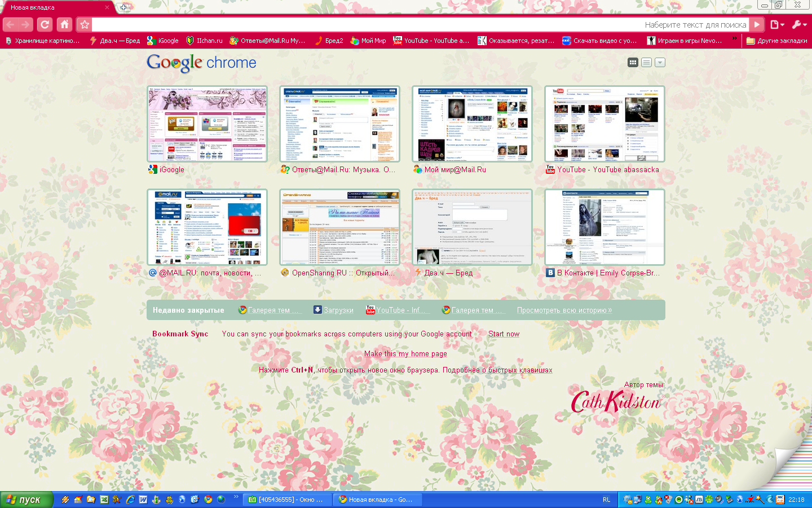Click the taskbar clock showing 22:18

796,500
